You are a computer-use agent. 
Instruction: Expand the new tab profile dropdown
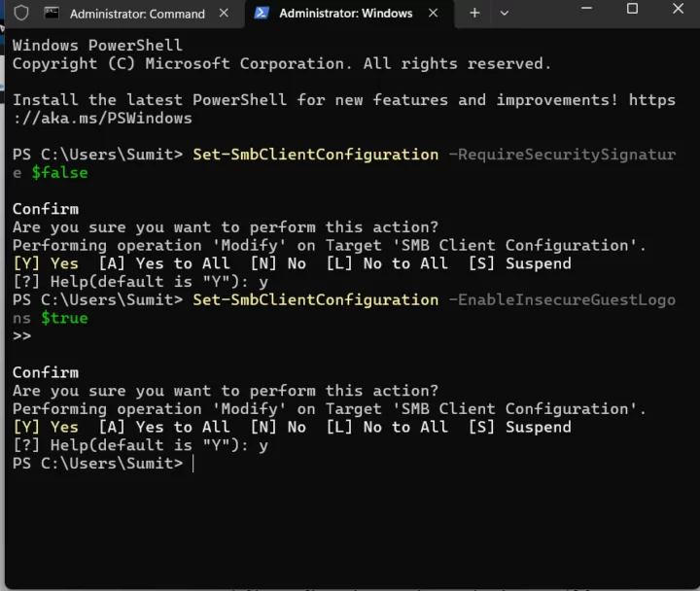(x=505, y=14)
